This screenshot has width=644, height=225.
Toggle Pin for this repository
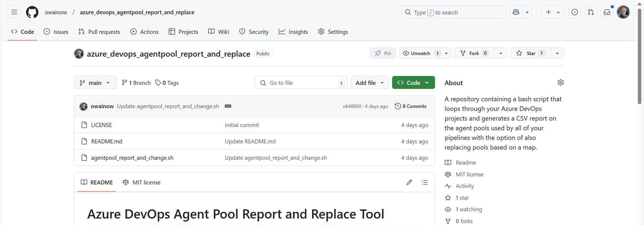[383, 53]
